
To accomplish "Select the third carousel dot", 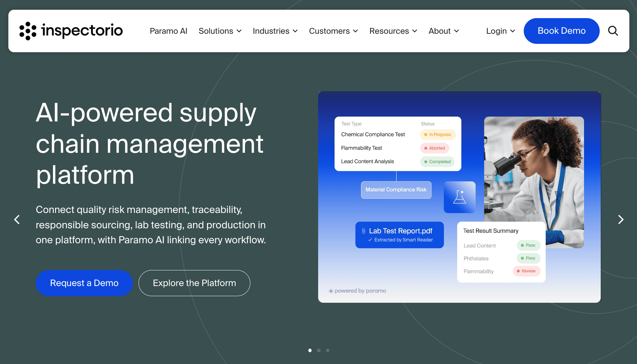I will tap(328, 350).
